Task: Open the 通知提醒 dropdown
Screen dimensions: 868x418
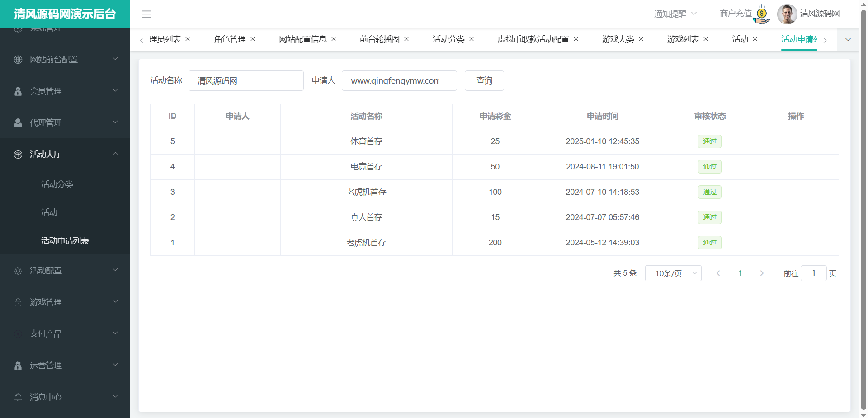Action: (x=675, y=14)
